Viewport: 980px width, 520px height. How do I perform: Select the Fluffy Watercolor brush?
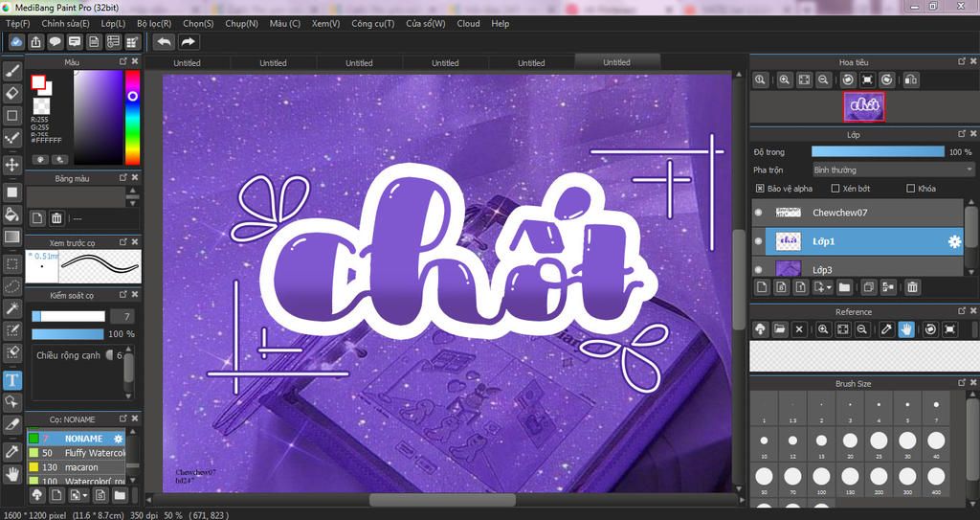point(77,453)
